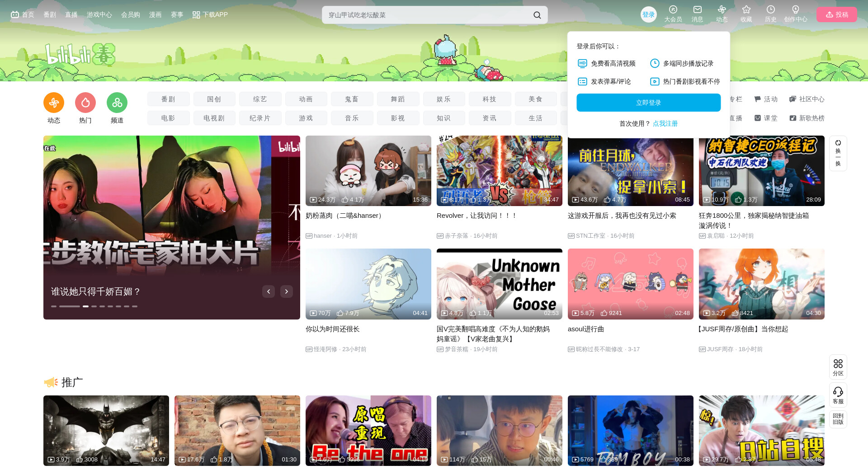Screen dimensions: 868x470
Task: Click the 点我注册 link
Action: click(x=665, y=123)
